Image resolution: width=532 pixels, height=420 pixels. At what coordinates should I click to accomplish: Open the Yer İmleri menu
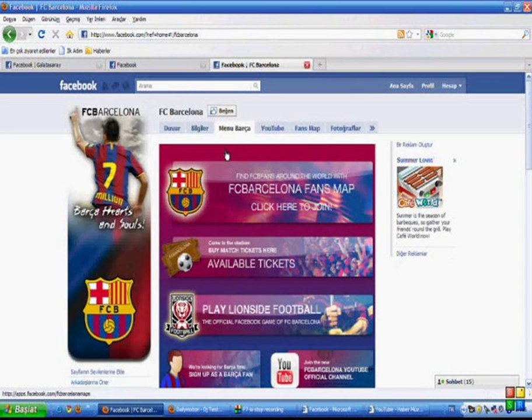[96, 19]
